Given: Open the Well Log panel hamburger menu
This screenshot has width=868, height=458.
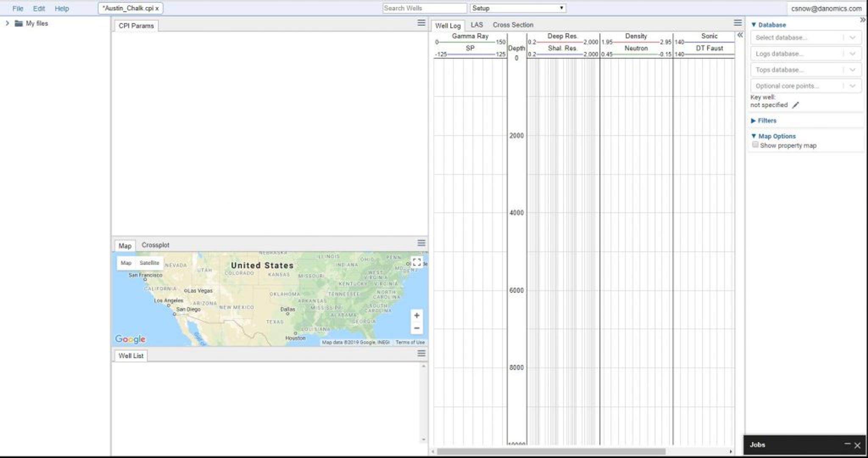Looking at the screenshot, I should (x=737, y=23).
